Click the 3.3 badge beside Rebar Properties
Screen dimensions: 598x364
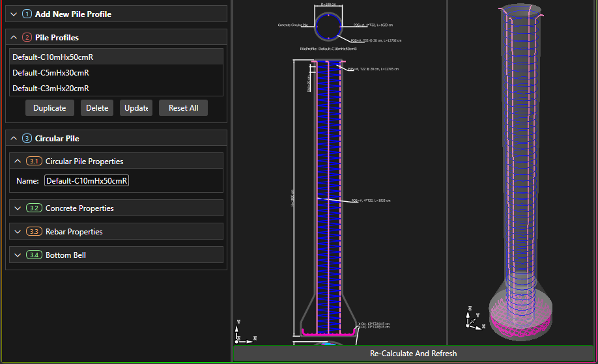tap(34, 232)
